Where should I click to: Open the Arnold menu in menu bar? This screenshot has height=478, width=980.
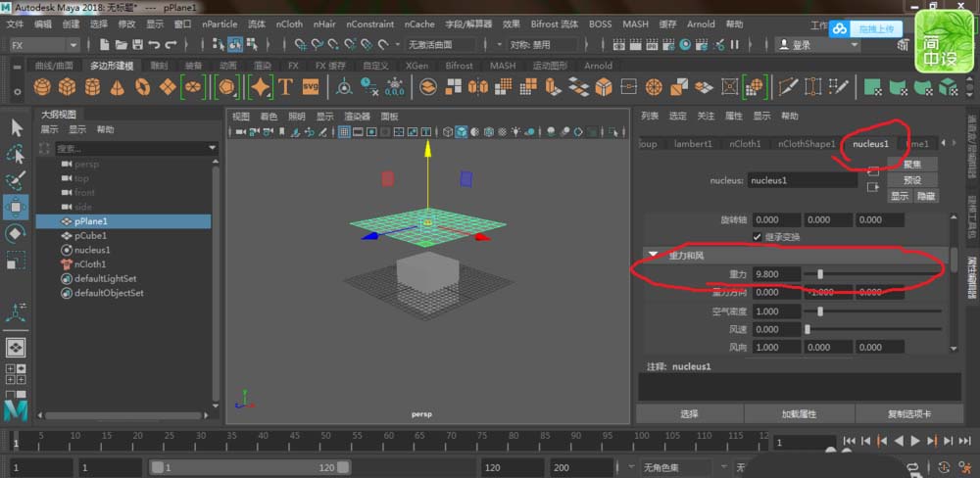[701, 24]
